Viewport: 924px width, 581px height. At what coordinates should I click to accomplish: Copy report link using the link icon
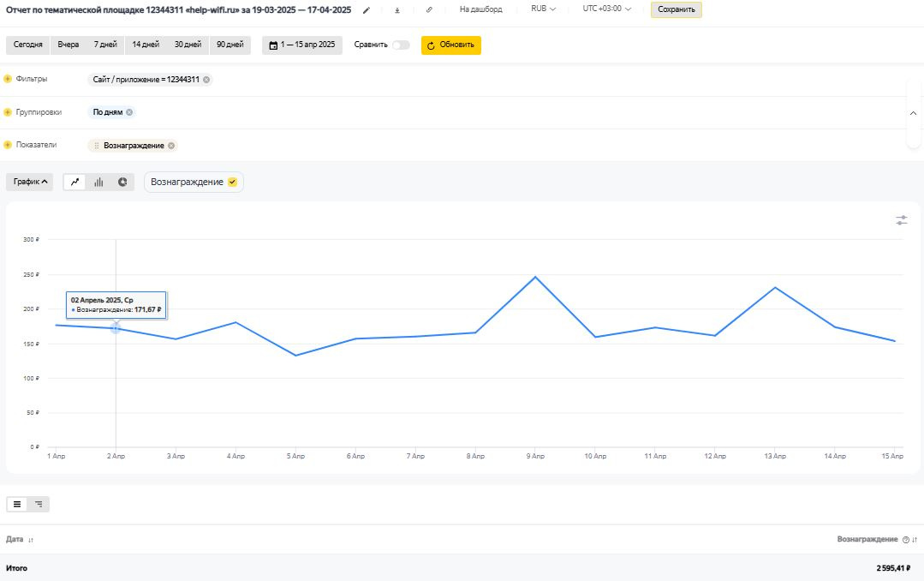pos(429,10)
